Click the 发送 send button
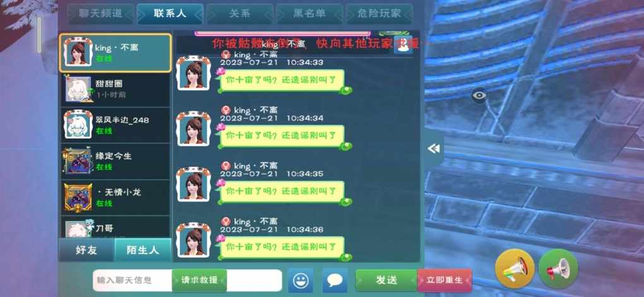This screenshot has height=297, width=644. pyautogui.click(x=386, y=281)
